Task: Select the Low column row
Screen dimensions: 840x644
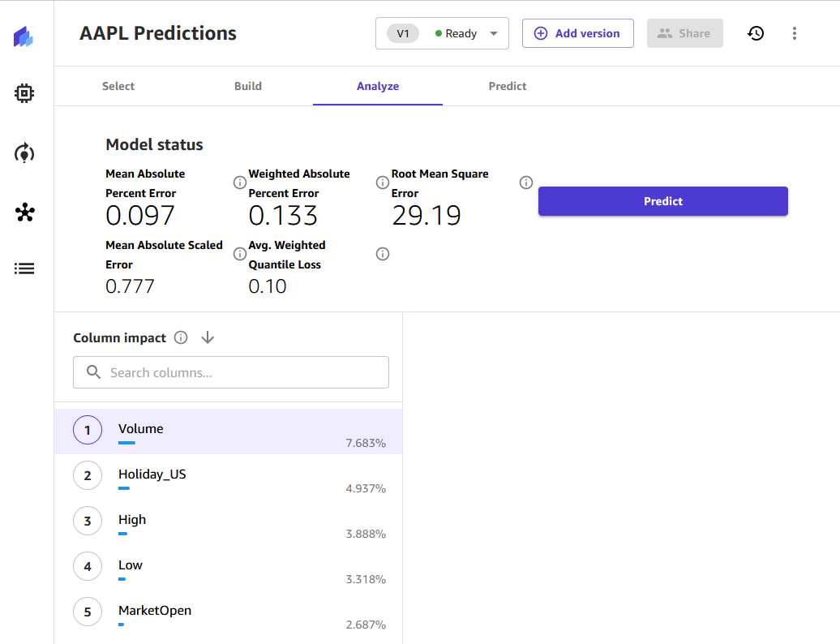Action: (x=228, y=568)
